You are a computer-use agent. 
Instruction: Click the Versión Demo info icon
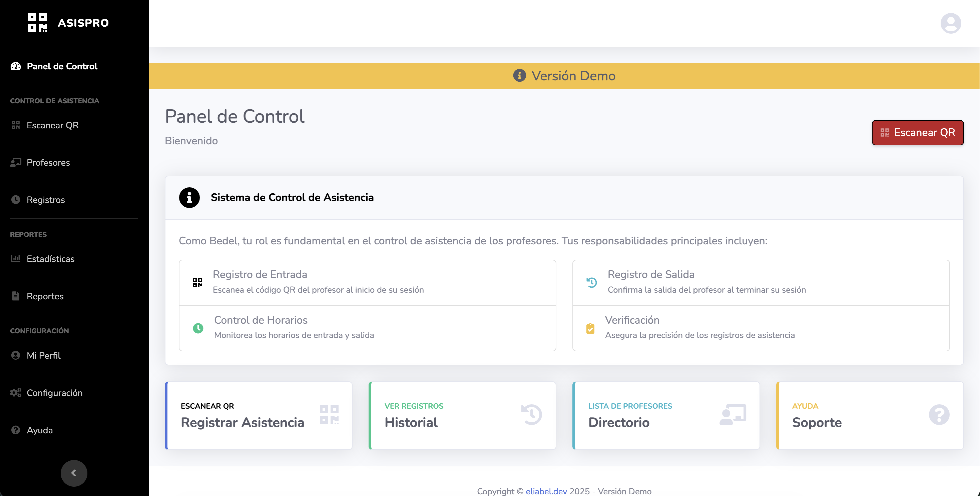[519, 76]
